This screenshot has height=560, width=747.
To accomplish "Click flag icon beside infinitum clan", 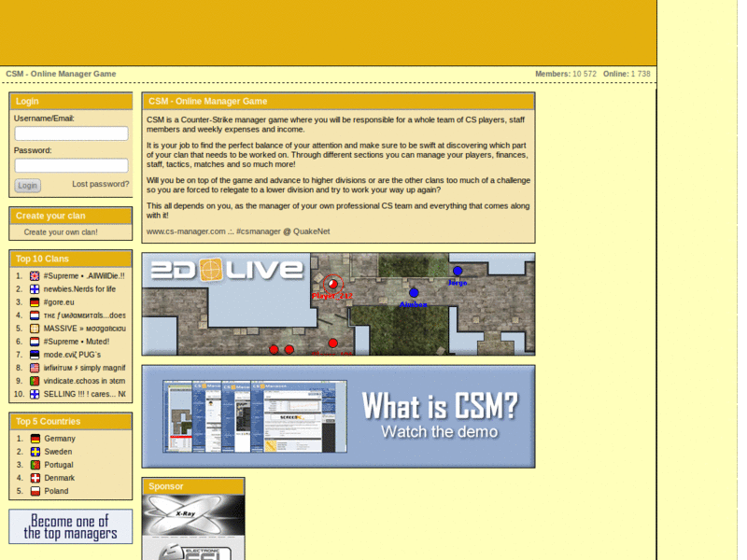I will pos(35,368).
